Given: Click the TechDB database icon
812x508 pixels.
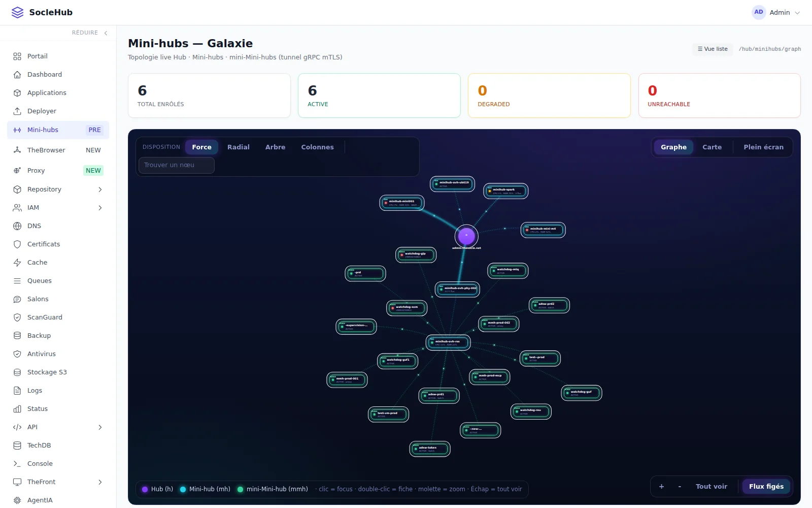Looking at the screenshot, I should coord(17,446).
